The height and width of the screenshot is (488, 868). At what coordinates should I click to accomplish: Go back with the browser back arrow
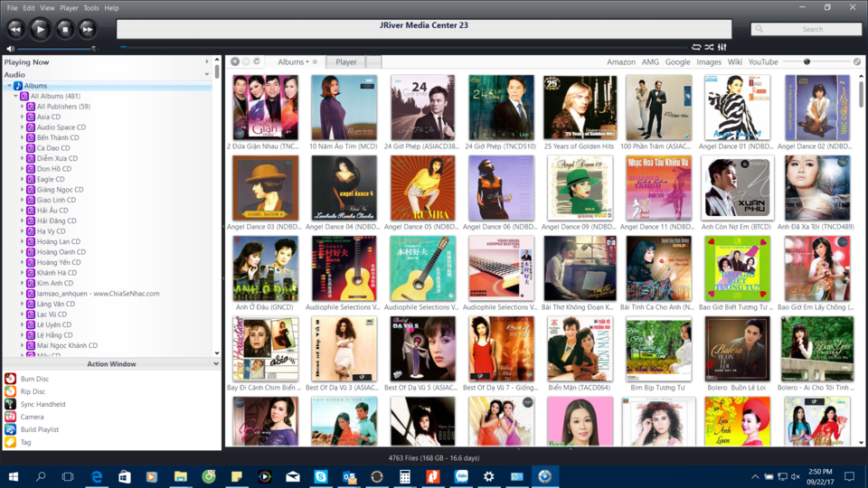235,61
